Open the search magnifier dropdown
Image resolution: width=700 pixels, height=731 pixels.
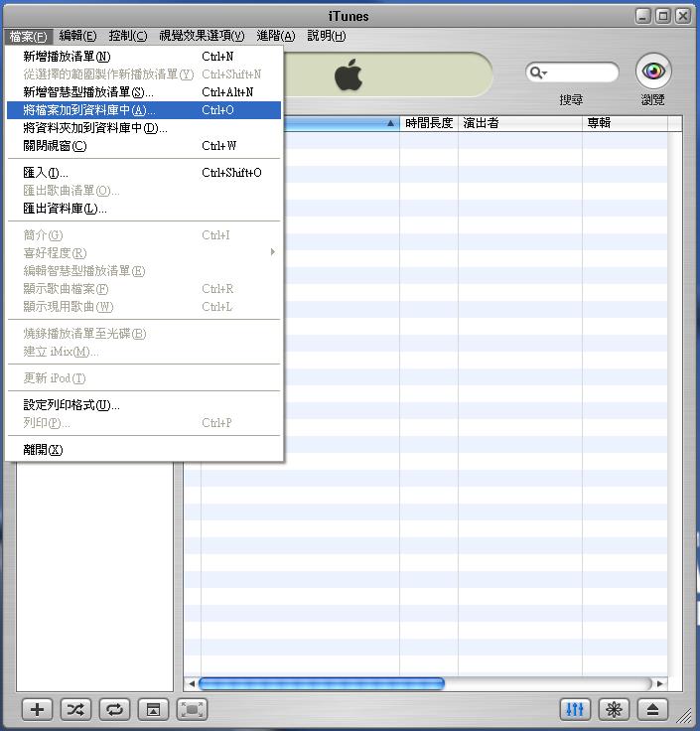click(538, 73)
